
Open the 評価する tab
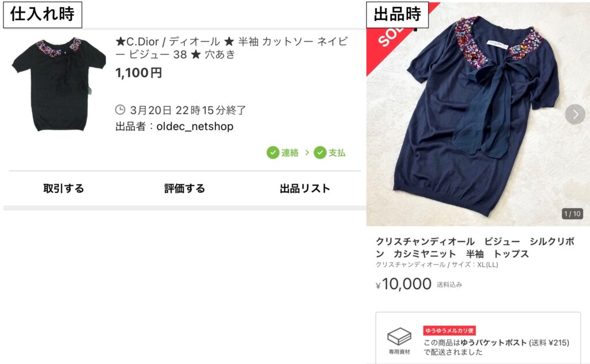pos(185,188)
